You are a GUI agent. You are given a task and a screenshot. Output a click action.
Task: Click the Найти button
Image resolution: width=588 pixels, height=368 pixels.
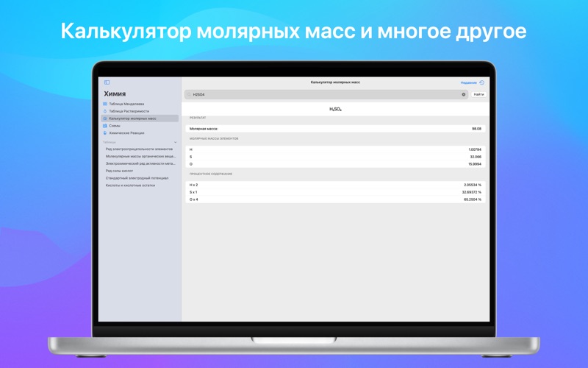click(478, 95)
